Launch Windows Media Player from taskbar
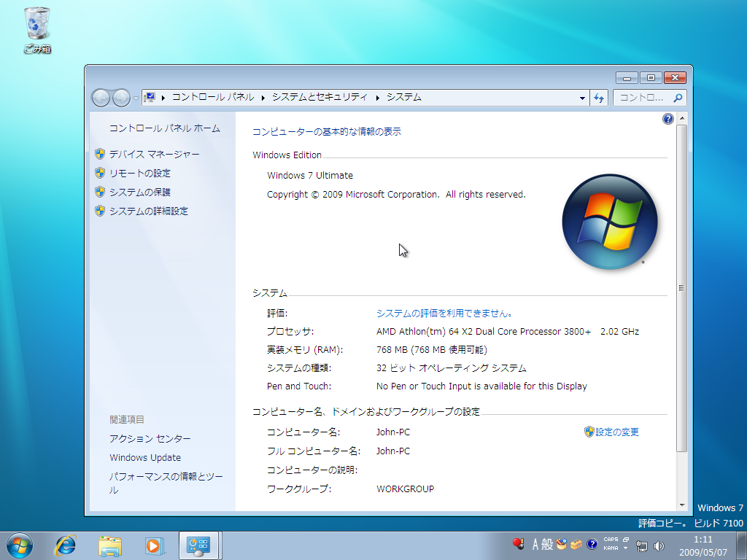The width and height of the screenshot is (747, 560). [155, 545]
